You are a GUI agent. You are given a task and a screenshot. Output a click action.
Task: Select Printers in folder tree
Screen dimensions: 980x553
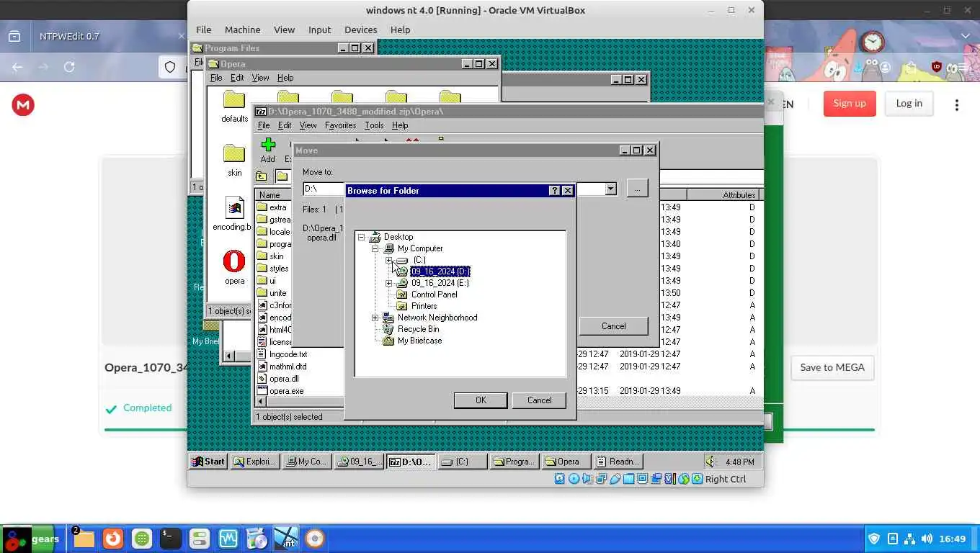424,306
